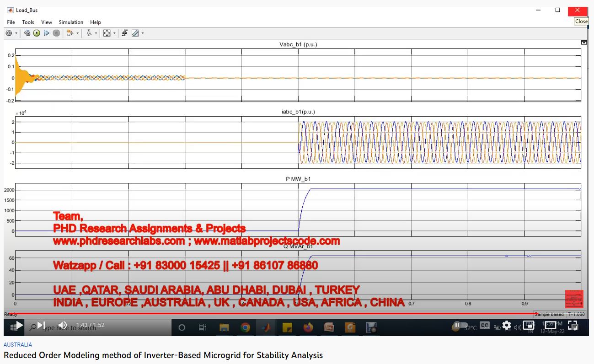Open the Triggers tool icon

[89, 33]
